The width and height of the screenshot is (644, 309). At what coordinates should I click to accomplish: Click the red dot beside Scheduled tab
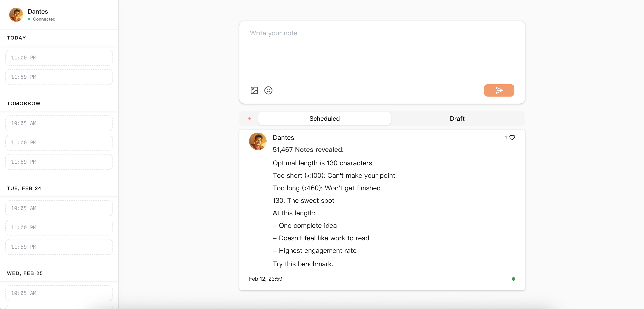(249, 119)
